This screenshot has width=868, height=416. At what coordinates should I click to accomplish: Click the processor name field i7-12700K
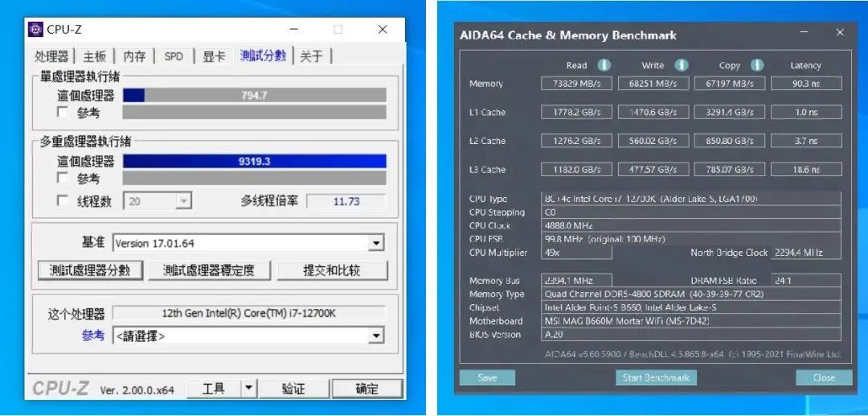[x=248, y=313]
